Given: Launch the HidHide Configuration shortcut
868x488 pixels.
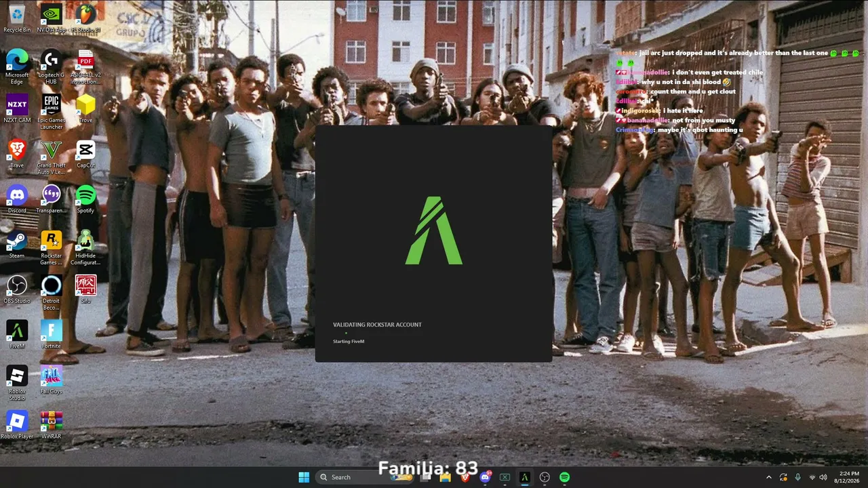Looking at the screenshot, I should [x=85, y=247].
